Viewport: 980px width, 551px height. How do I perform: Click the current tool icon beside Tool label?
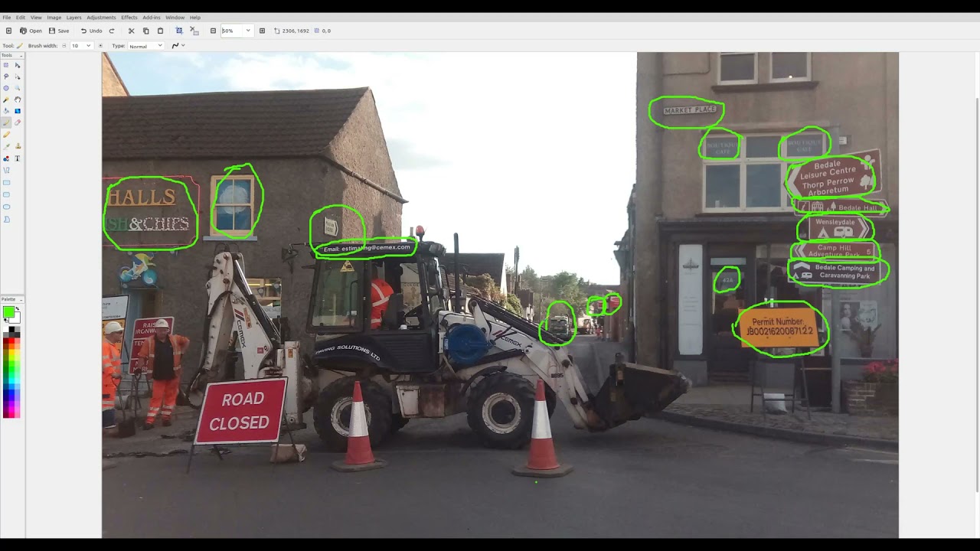point(20,46)
